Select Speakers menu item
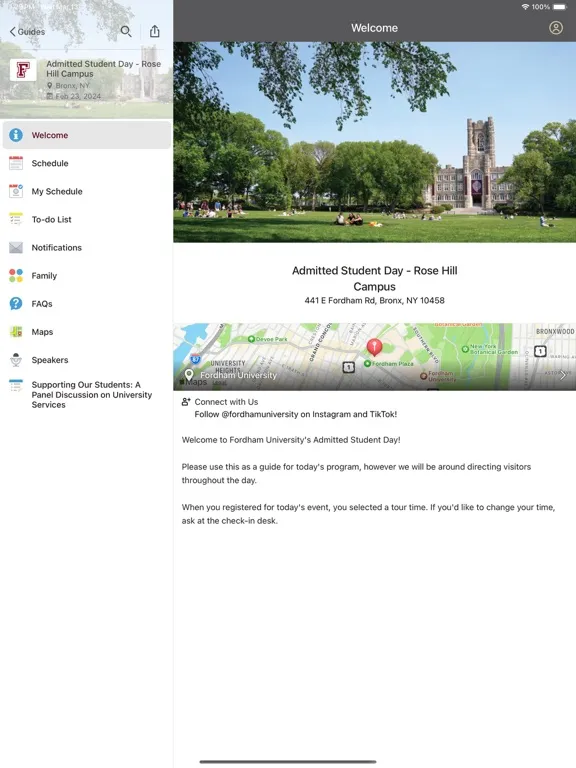The height and width of the screenshot is (768, 576). click(x=87, y=360)
